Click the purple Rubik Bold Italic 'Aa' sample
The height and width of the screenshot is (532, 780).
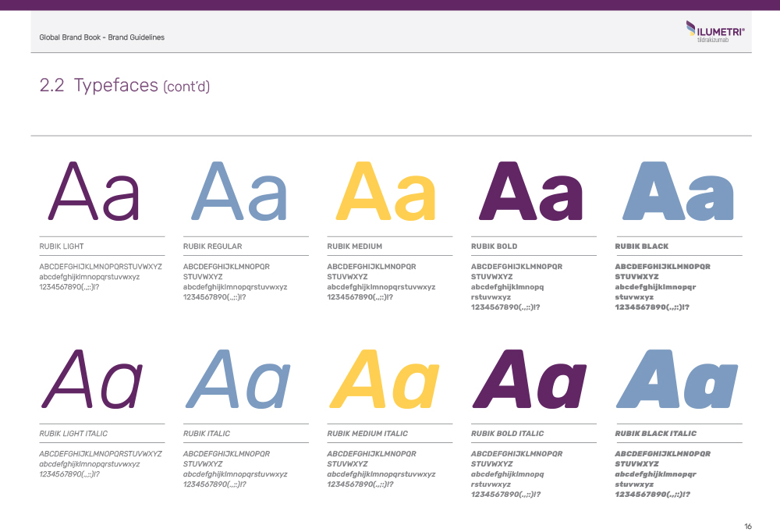pyautogui.click(x=530, y=379)
